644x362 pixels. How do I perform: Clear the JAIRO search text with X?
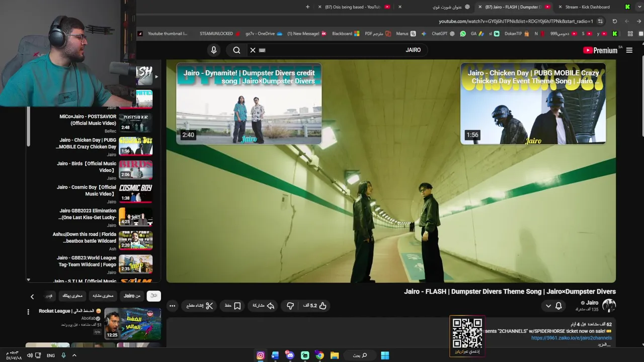coord(253,50)
